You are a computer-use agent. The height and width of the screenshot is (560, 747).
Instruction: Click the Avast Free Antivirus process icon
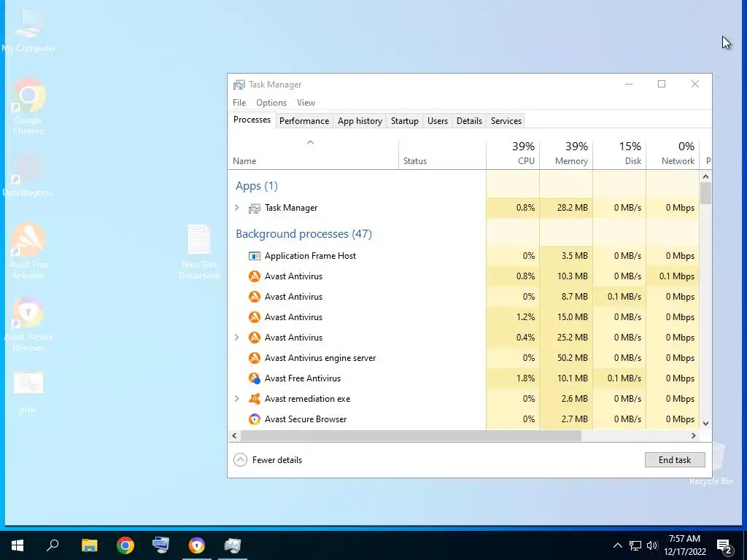pyautogui.click(x=255, y=378)
